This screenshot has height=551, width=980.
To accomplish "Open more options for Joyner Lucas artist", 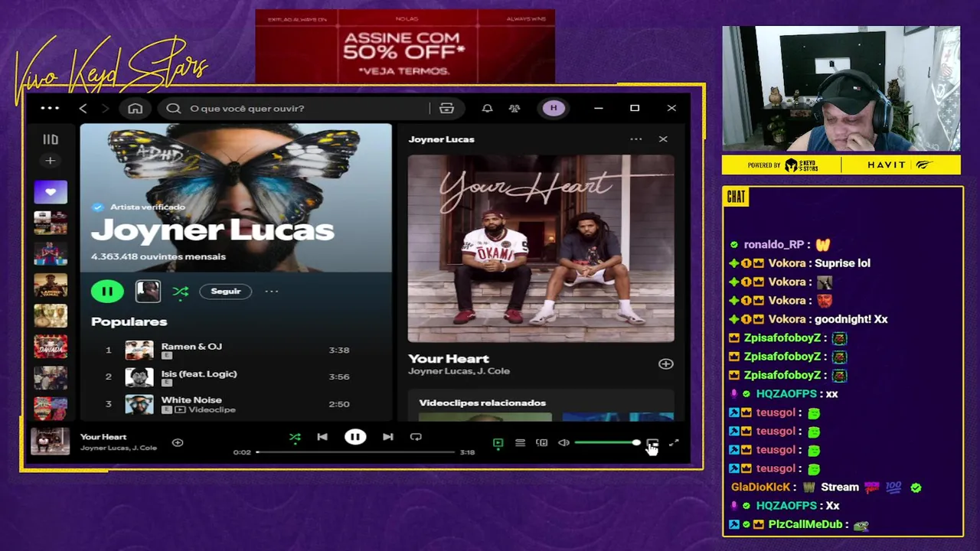I will tap(272, 292).
